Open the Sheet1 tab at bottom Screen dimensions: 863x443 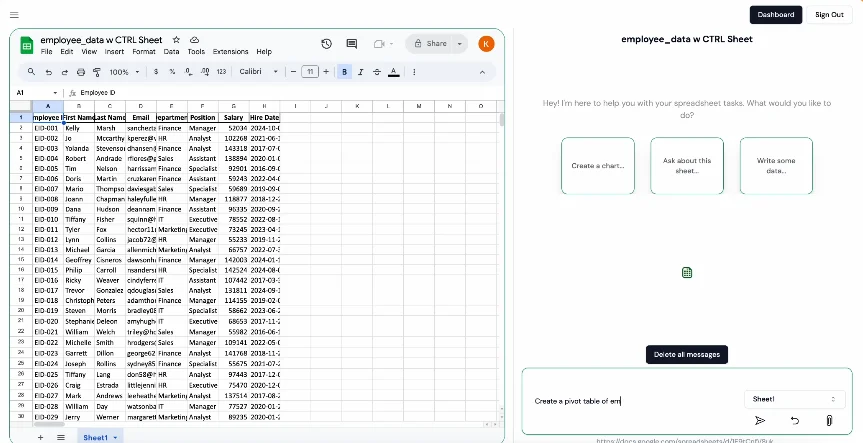pyautogui.click(x=99, y=437)
